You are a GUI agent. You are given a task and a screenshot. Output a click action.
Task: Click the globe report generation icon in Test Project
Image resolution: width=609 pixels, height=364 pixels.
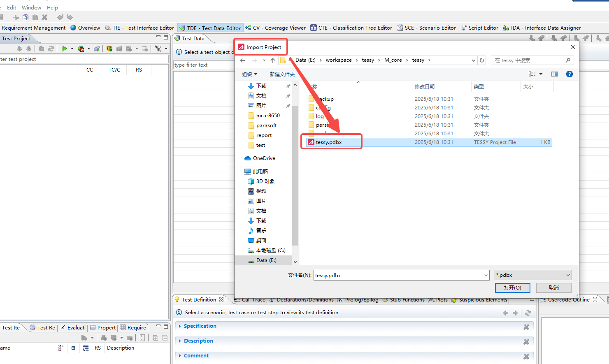tap(81, 49)
